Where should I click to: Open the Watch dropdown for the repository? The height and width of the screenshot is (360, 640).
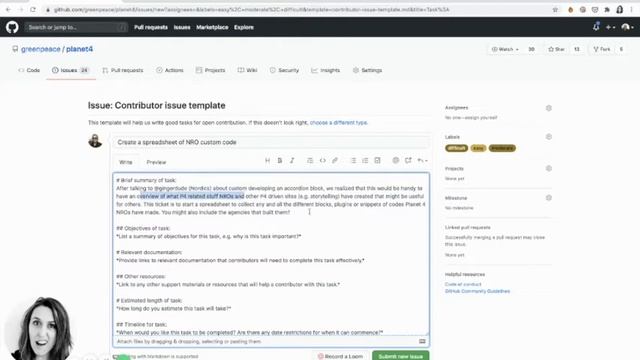point(505,49)
